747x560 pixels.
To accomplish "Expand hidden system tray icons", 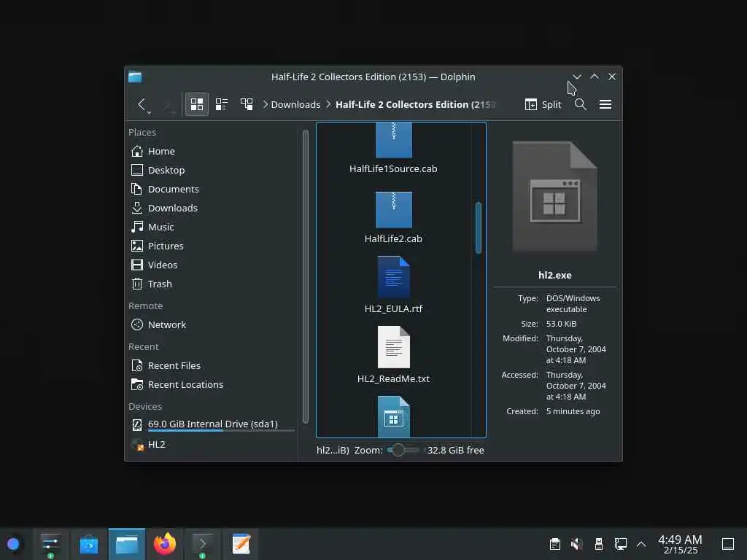I will (641, 544).
